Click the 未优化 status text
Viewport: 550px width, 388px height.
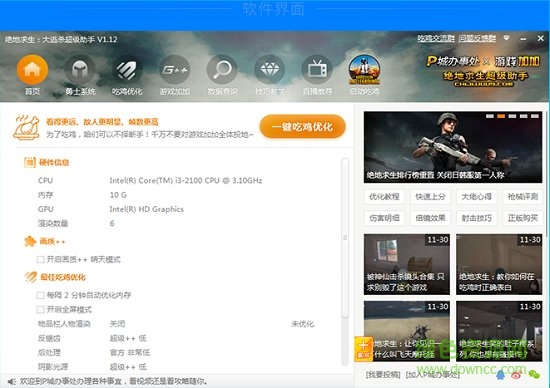(302, 324)
